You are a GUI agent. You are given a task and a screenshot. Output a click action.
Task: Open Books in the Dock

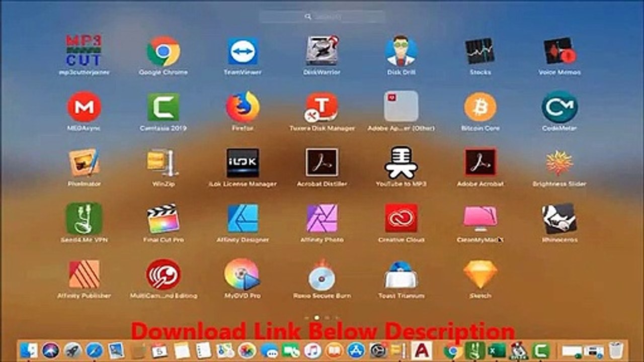(x=334, y=350)
